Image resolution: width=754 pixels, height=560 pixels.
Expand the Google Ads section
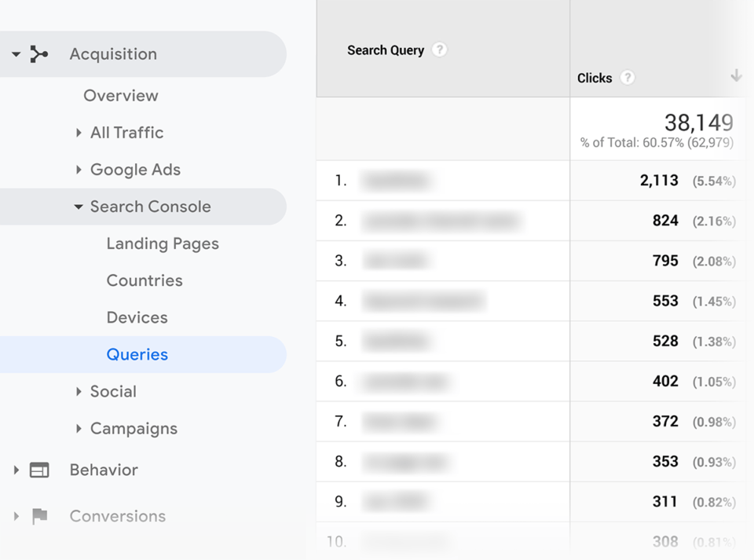pyautogui.click(x=78, y=170)
